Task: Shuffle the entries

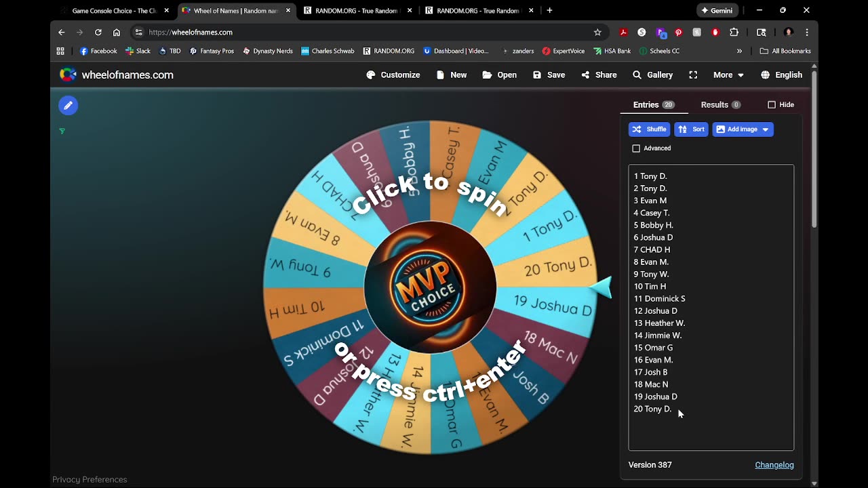Action: point(650,129)
